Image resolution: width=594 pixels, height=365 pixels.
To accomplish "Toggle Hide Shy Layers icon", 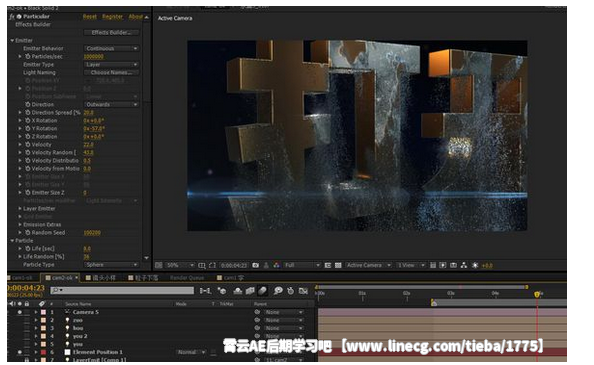I will coord(238,291).
